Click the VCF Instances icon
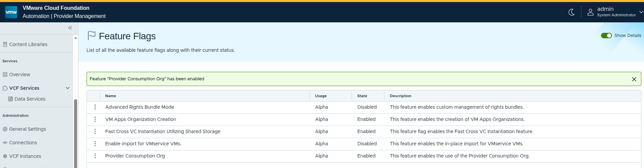This screenshot has height=168, width=644. click(x=5, y=156)
